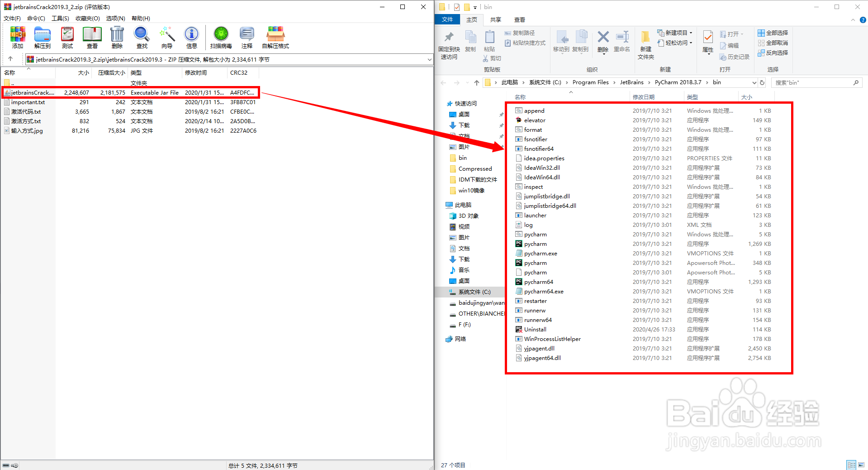Open the Tools (工具) menu in WinRAR
This screenshot has height=470, width=868.
coord(60,18)
